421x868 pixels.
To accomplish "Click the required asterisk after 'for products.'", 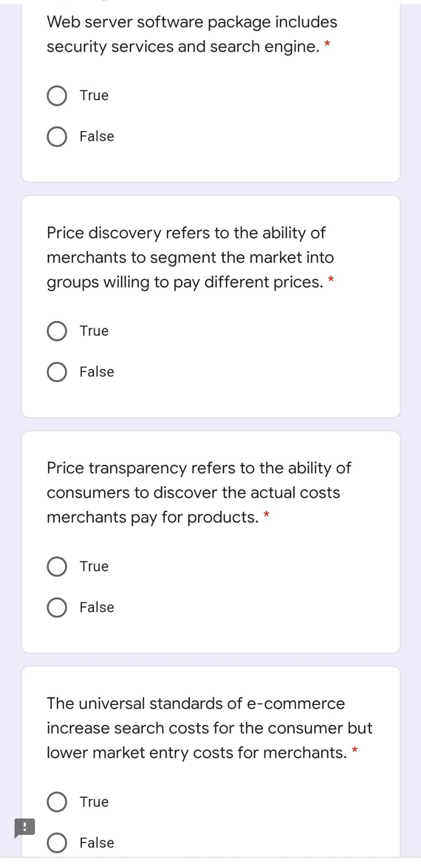I will tap(267, 514).
